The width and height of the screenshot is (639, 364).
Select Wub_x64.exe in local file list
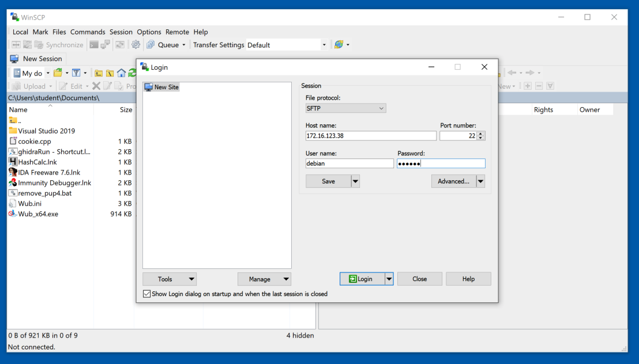(x=34, y=214)
